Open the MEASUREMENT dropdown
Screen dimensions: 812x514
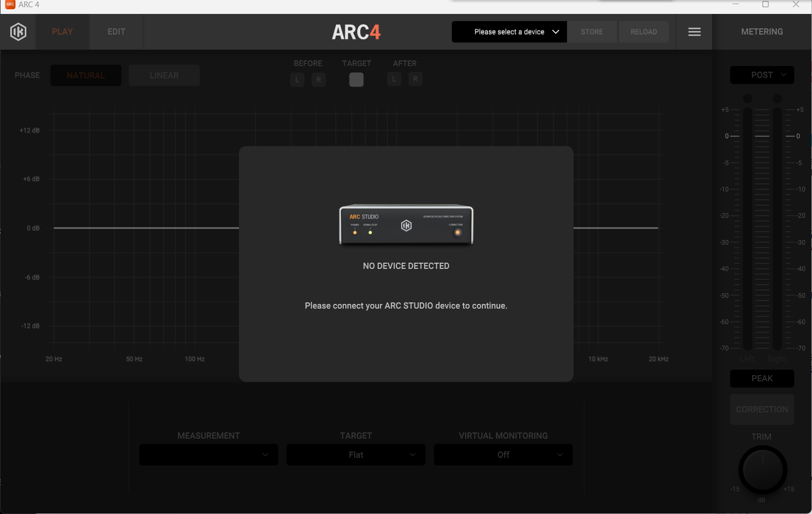pos(209,455)
